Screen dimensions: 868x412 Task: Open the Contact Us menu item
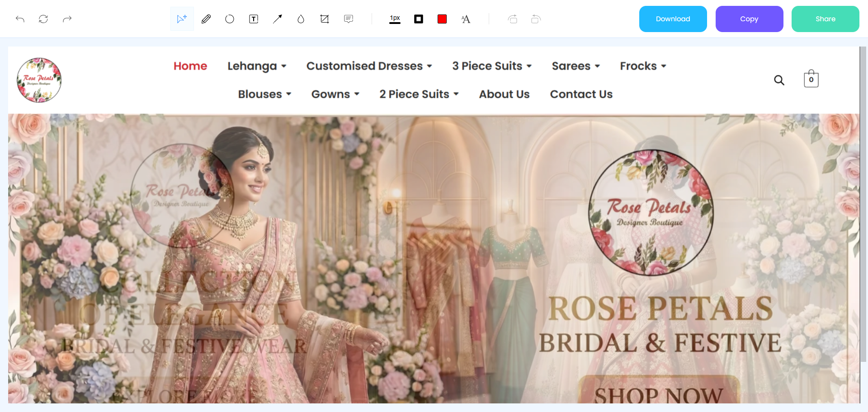[581, 94]
